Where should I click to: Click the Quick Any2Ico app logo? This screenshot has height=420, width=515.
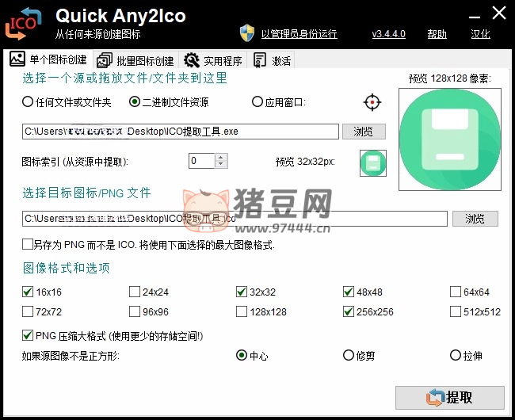tap(22, 23)
